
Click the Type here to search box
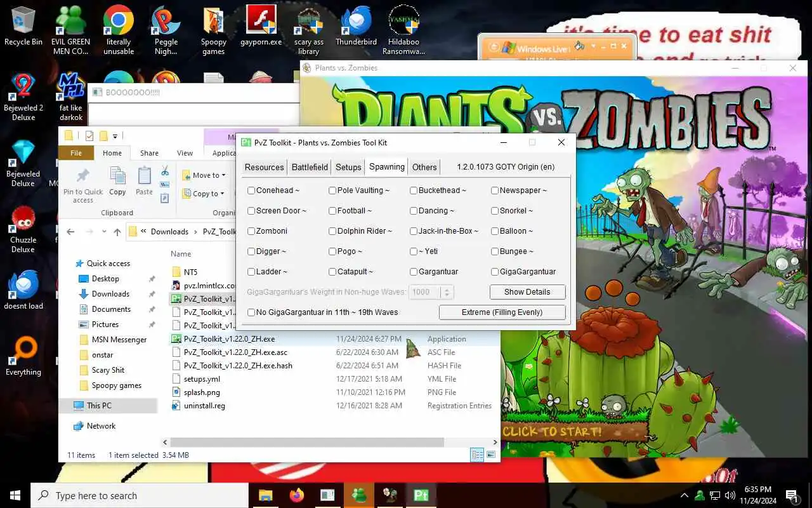tap(140, 495)
